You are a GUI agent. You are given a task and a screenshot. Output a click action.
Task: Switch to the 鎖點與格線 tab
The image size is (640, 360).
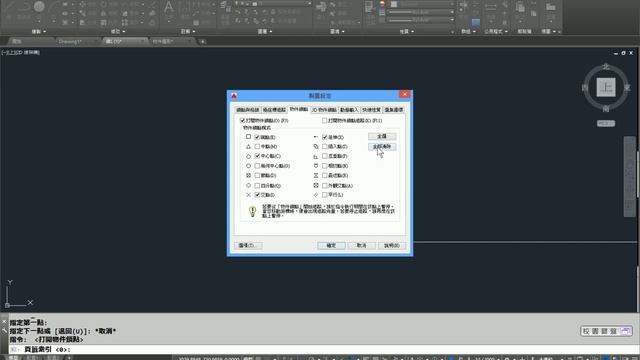248,110
